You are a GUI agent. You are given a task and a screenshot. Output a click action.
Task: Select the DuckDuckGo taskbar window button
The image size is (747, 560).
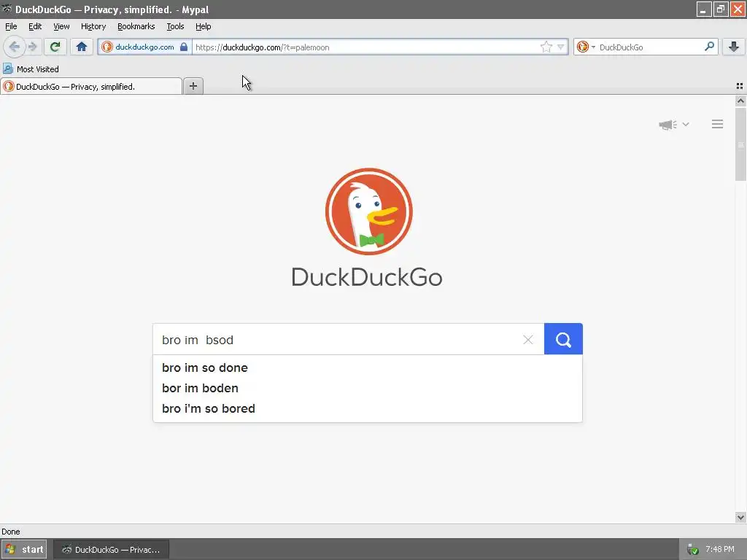tap(111, 550)
